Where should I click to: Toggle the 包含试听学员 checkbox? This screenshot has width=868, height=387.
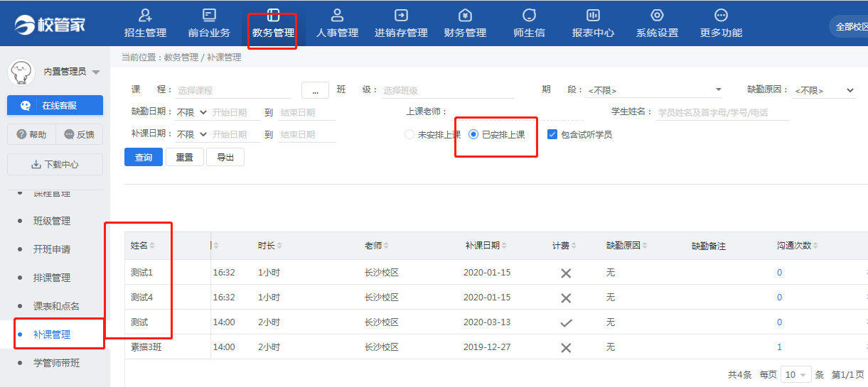(552, 134)
